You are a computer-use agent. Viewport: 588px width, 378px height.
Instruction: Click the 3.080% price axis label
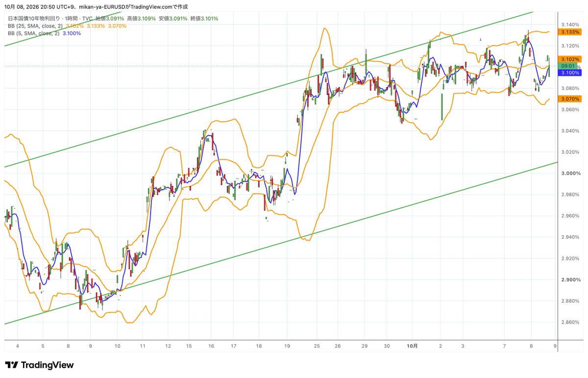pyautogui.click(x=571, y=88)
